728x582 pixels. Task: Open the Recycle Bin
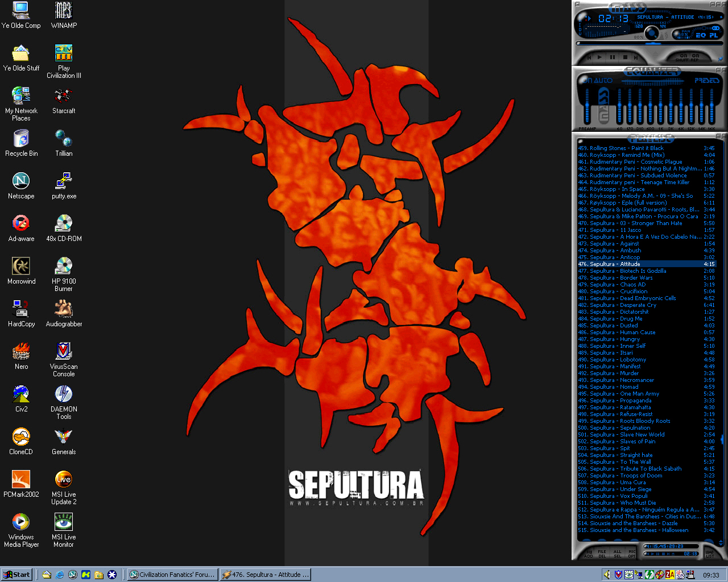[x=21, y=143]
